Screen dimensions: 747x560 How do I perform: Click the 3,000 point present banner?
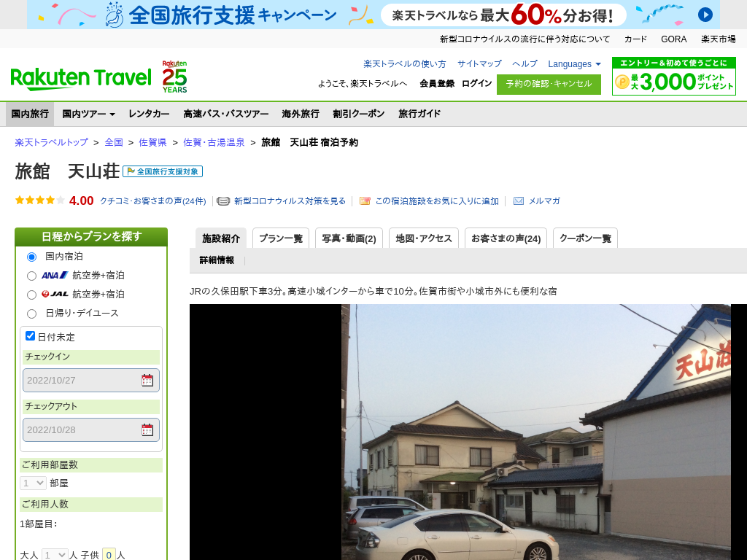click(x=673, y=76)
